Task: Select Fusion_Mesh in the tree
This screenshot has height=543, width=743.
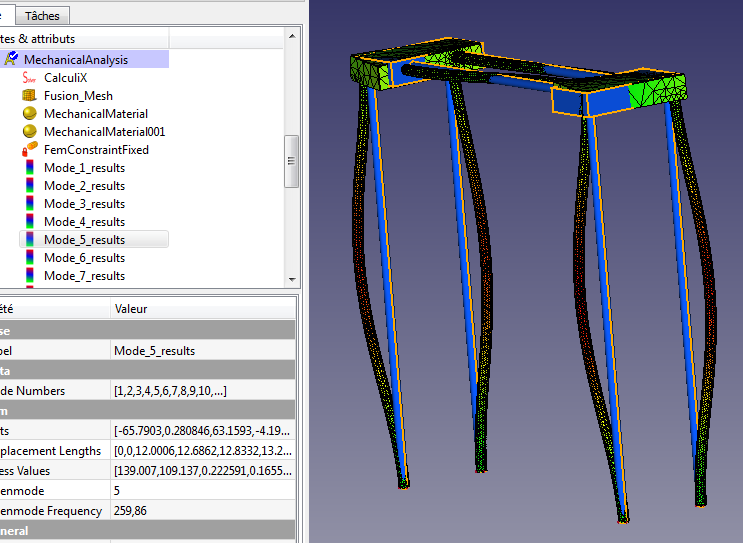Action: [78, 96]
